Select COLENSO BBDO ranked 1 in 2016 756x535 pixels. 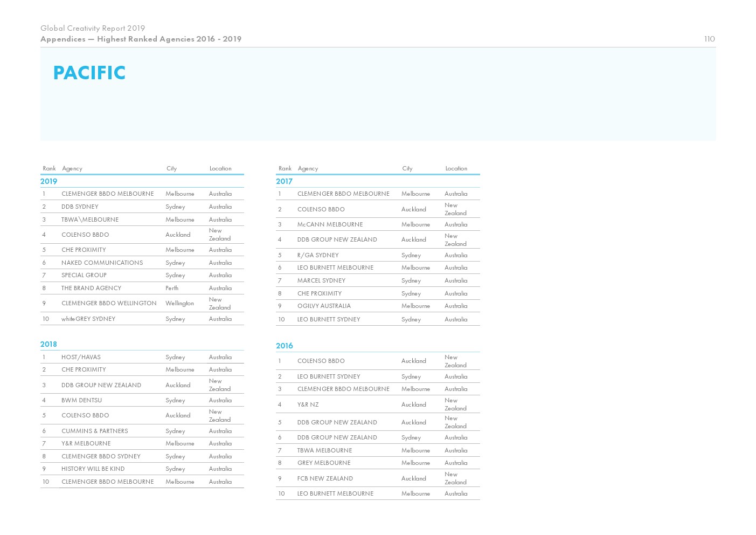click(321, 361)
